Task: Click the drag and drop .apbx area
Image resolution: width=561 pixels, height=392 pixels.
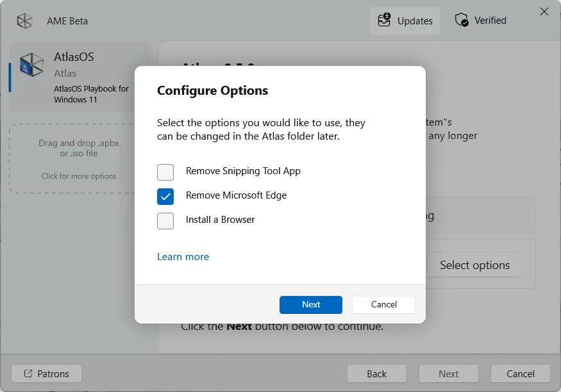Action: point(78,148)
